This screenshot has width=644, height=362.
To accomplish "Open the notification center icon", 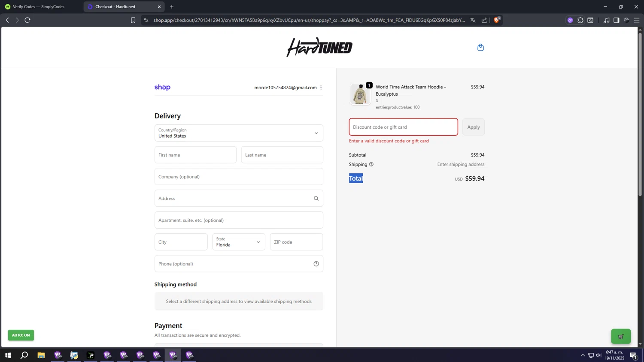I will coord(633,355).
